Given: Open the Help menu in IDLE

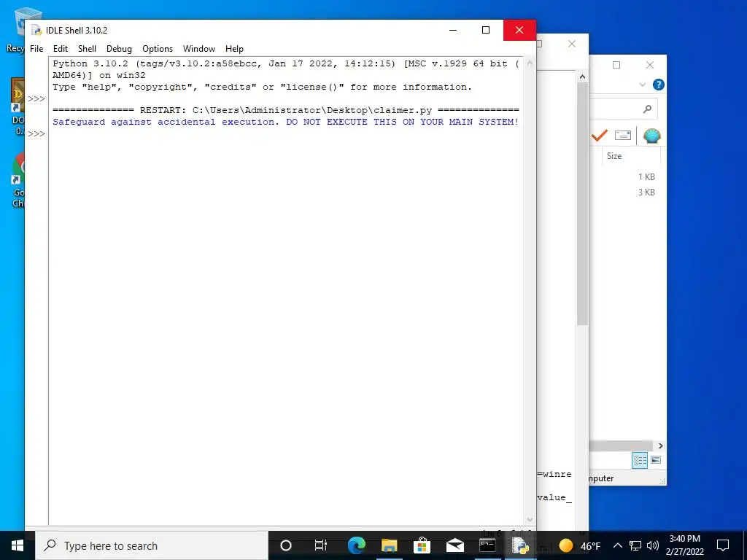Looking at the screenshot, I should point(234,49).
